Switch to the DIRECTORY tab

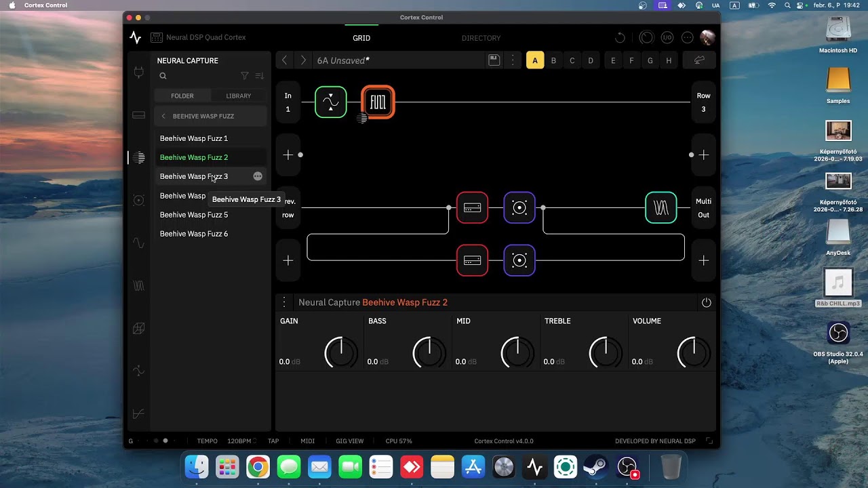[481, 38]
